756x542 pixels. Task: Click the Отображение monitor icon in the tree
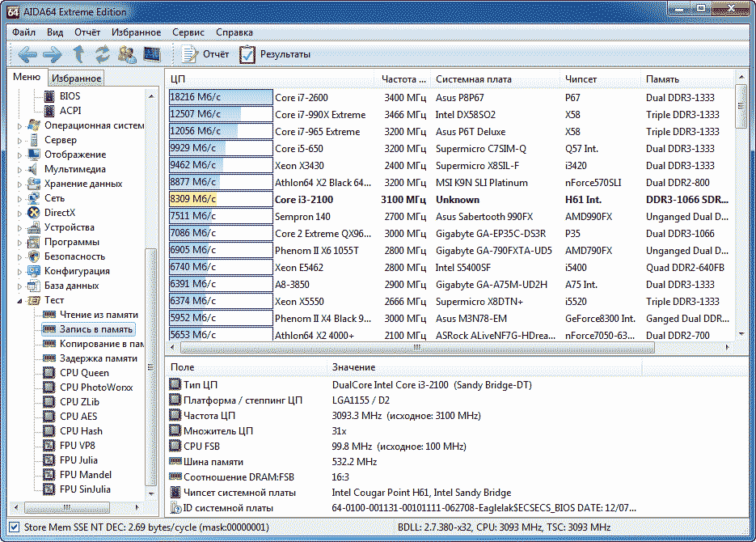click(x=34, y=155)
